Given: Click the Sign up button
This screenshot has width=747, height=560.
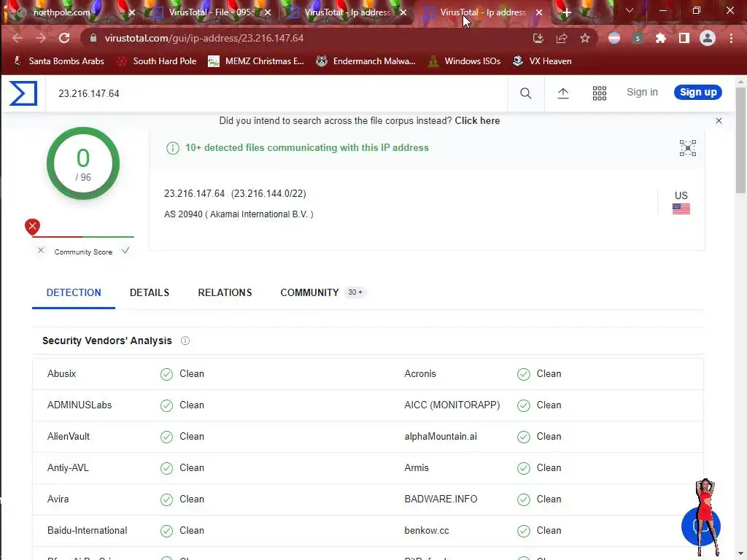Looking at the screenshot, I should click(698, 93).
